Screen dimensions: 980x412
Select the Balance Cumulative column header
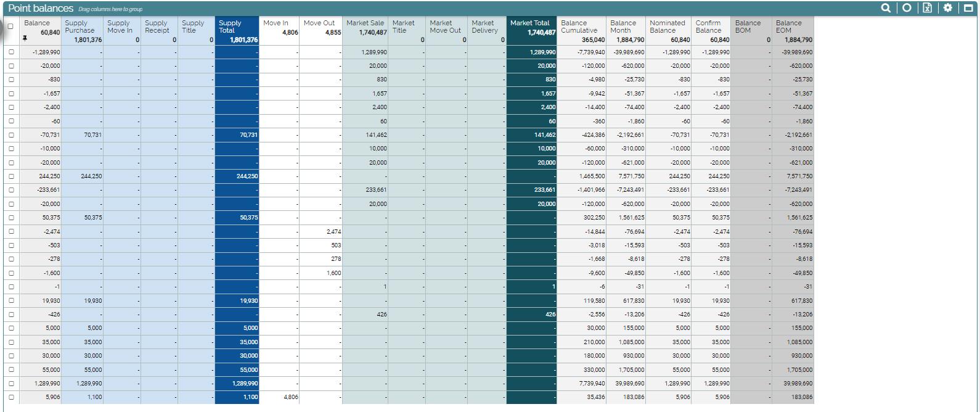click(579, 27)
